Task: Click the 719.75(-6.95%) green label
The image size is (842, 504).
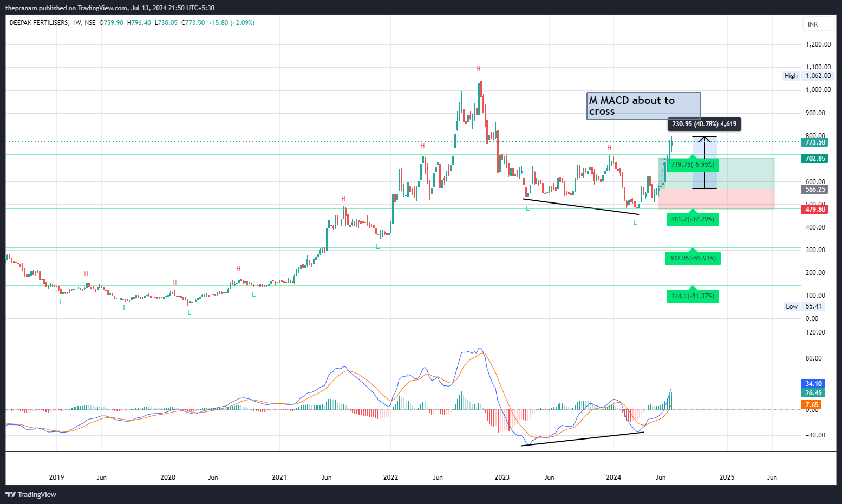Action: tap(693, 165)
